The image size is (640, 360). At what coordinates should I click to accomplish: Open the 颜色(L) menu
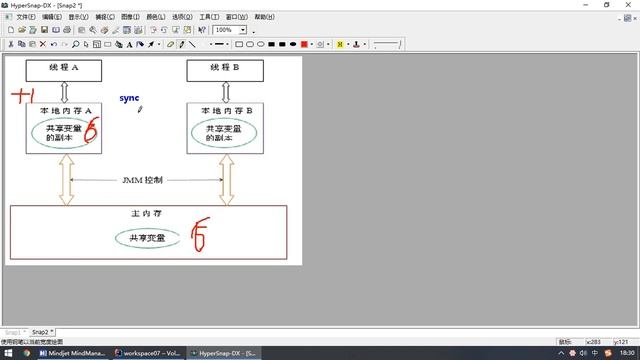click(x=156, y=17)
